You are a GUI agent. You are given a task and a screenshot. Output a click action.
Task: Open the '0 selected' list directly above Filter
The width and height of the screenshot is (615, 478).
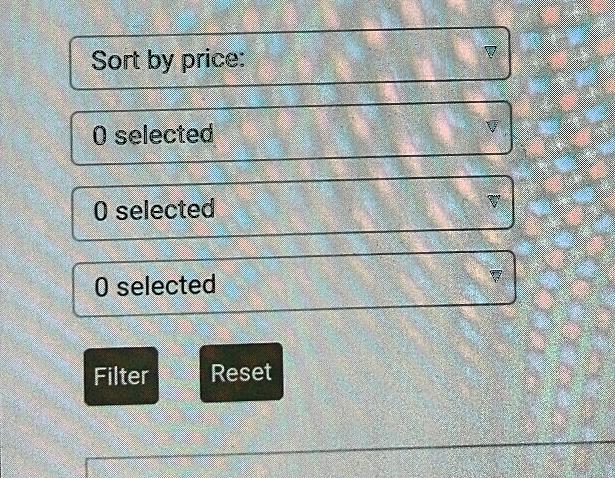coord(293,284)
